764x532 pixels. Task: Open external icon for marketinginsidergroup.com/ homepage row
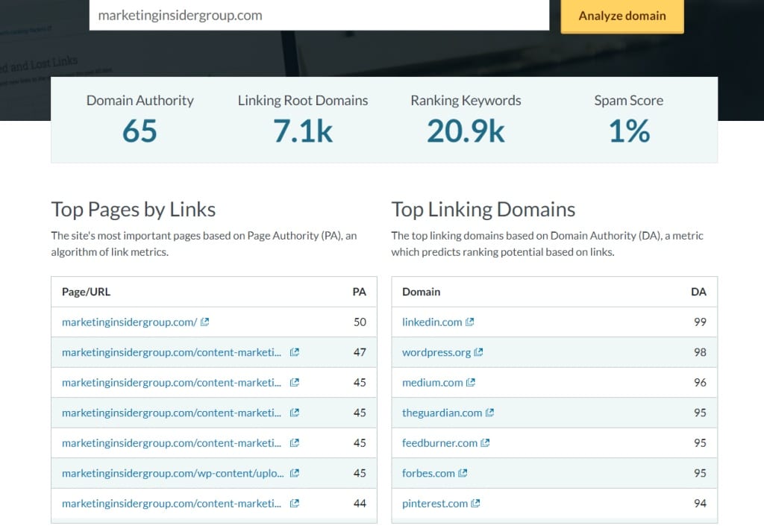tap(205, 322)
